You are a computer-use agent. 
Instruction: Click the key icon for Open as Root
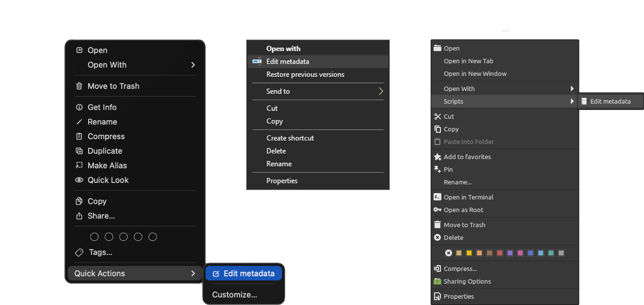(x=437, y=210)
